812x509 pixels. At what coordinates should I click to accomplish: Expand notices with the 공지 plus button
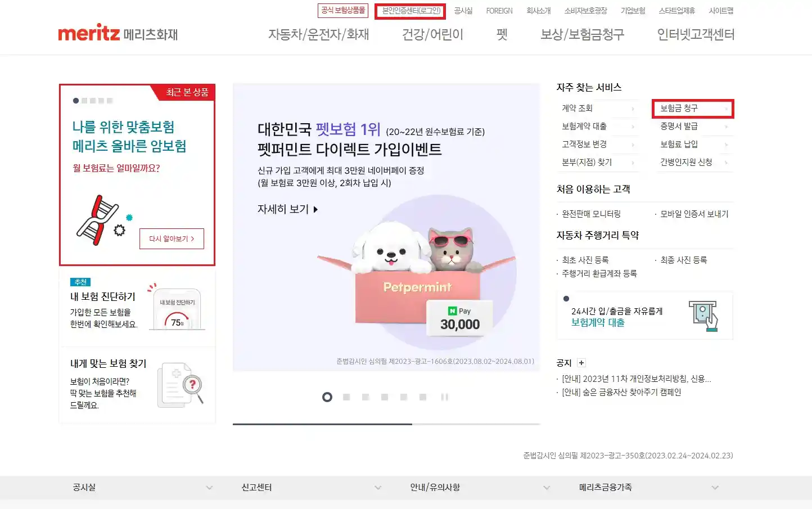coord(581,362)
